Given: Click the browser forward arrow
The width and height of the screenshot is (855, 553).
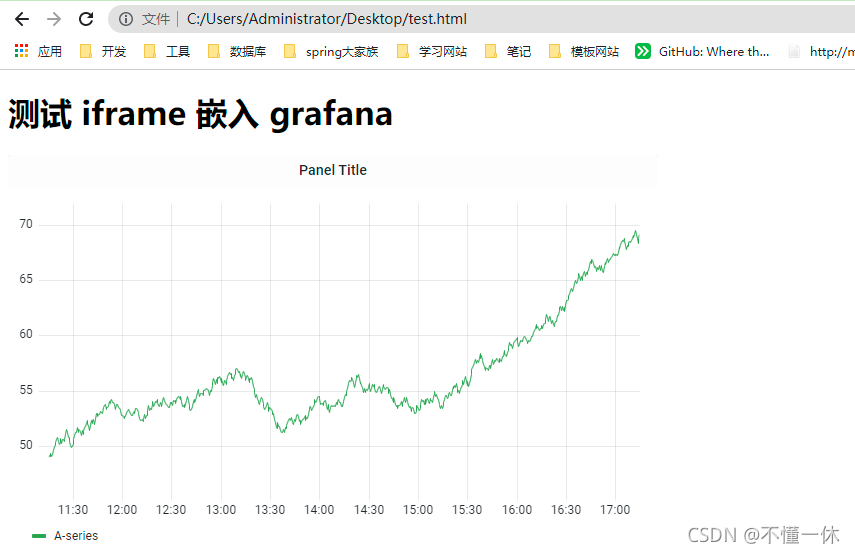Looking at the screenshot, I should tap(54, 19).
